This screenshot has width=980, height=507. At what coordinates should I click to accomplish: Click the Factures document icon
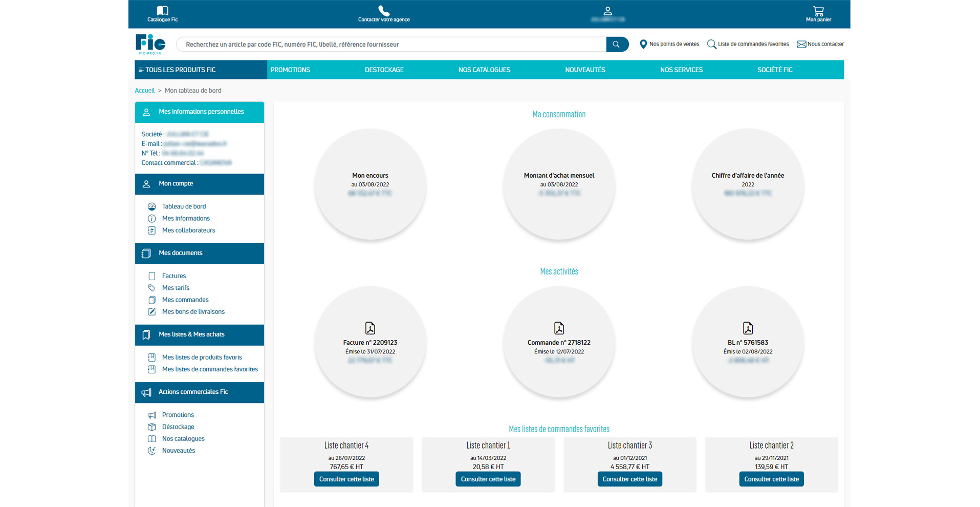click(x=151, y=276)
